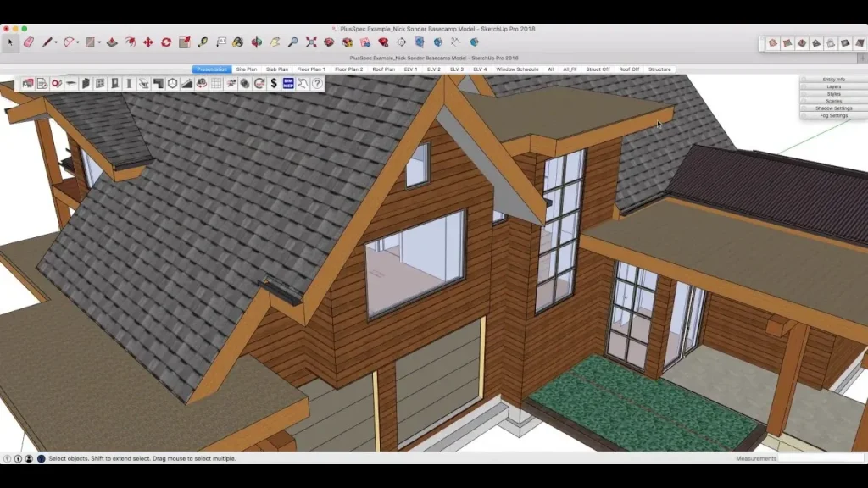Switch to the Roof Plan scene tab
868x488 pixels.
pos(384,69)
